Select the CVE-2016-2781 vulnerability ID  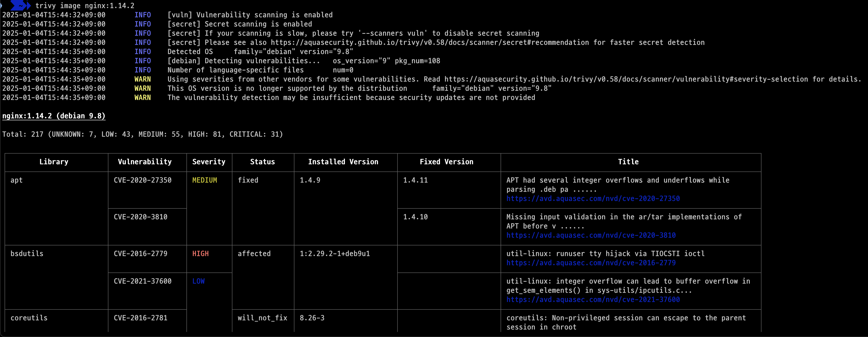click(141, 318)
